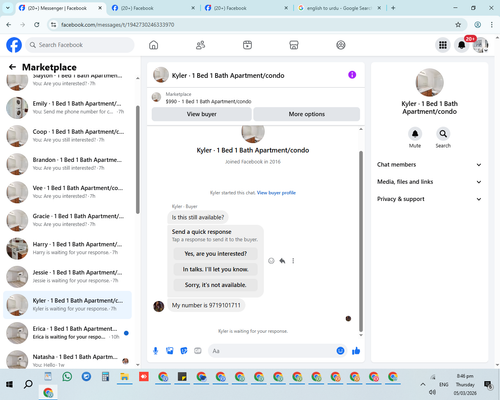This screenshot has height=400, width=500.
Task: Open Calculator from taskbar
Action: 106,377
